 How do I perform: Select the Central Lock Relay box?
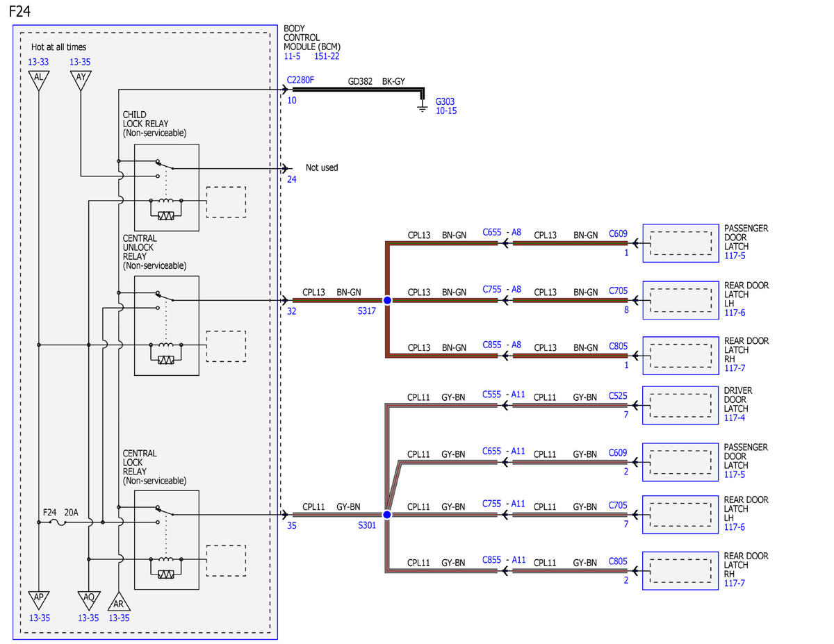[x=167, y=540]
